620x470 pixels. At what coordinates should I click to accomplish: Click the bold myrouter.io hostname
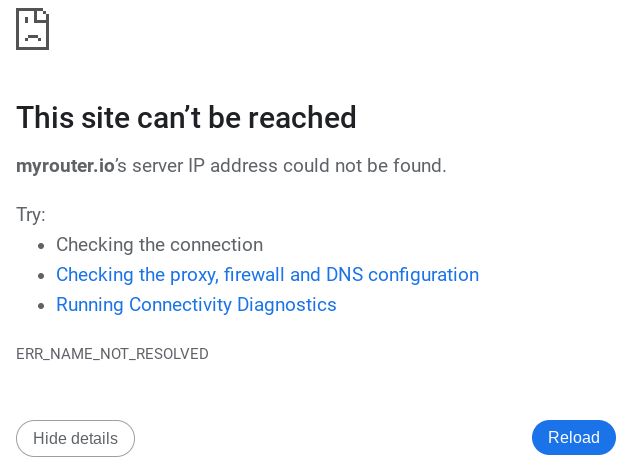point(65,165)
